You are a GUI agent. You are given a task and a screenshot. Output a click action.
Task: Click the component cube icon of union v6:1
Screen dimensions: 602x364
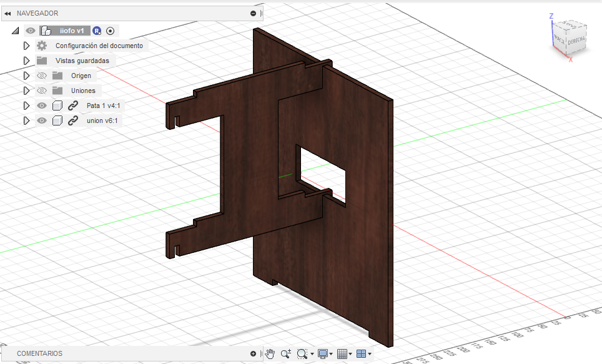point(57,121)
